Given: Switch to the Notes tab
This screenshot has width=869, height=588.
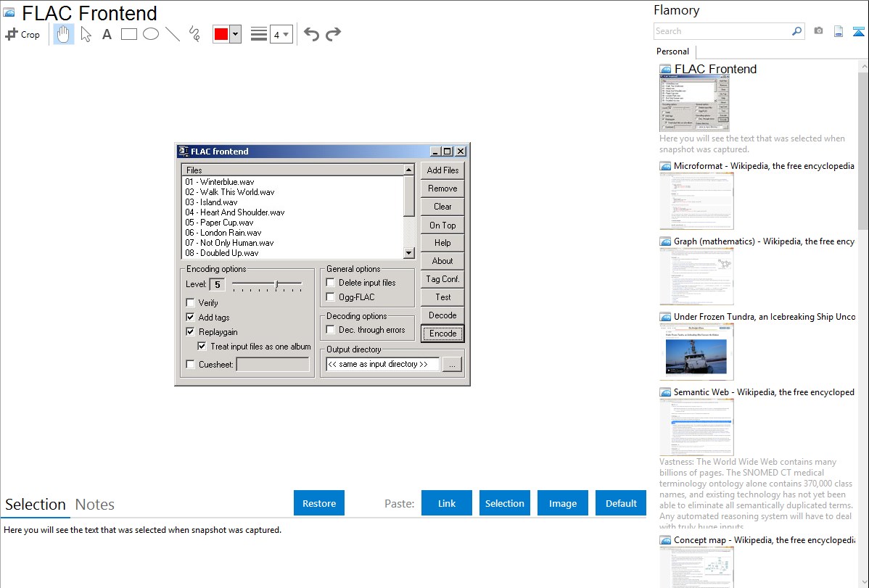Looking at the screenshot, I should [95, 505].
